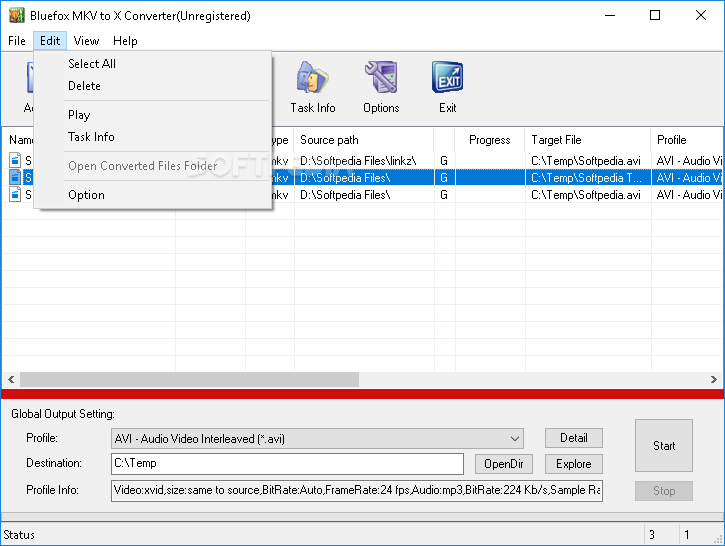Click the Profile Info text field
The image size is (725, 546).
click(356, 490)
